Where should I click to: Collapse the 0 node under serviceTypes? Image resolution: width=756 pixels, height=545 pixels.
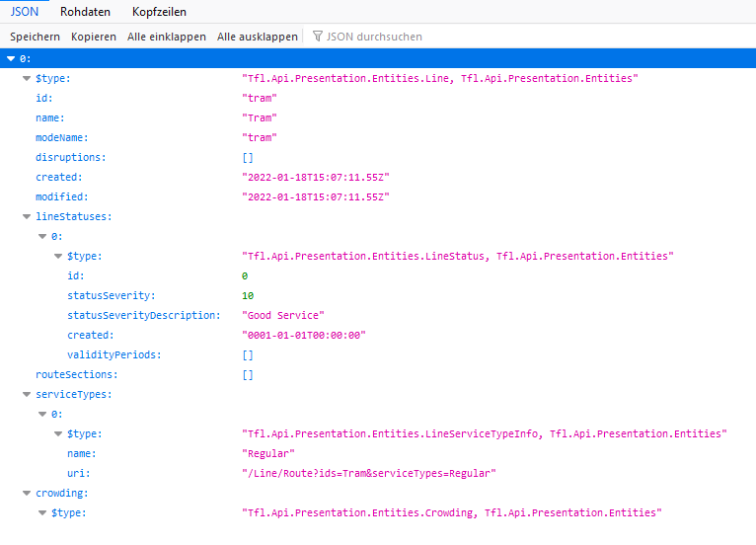point(42,415)
